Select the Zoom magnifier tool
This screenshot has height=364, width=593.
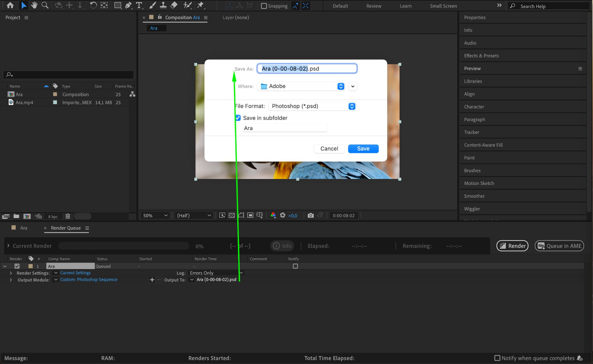pyautogui.click(x=45, y=5)
